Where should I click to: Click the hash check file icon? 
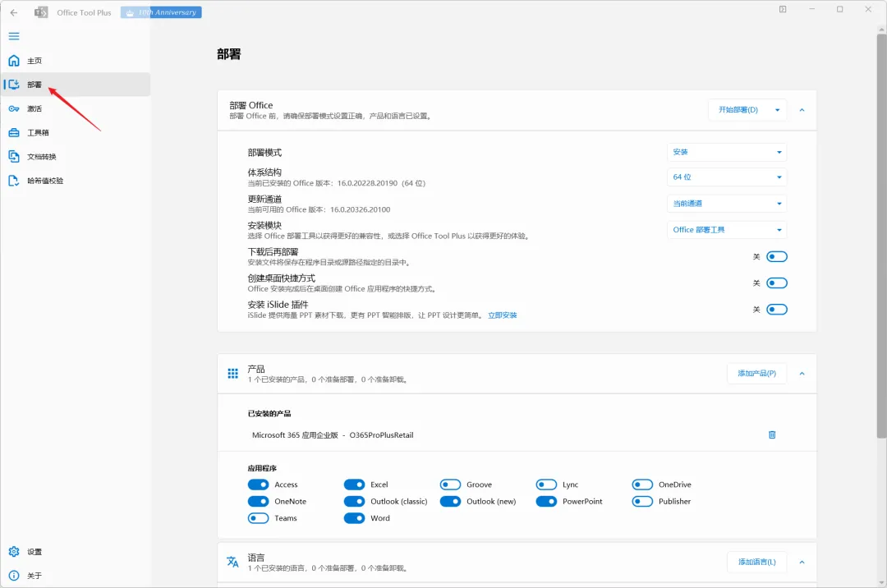coord(14,181)
